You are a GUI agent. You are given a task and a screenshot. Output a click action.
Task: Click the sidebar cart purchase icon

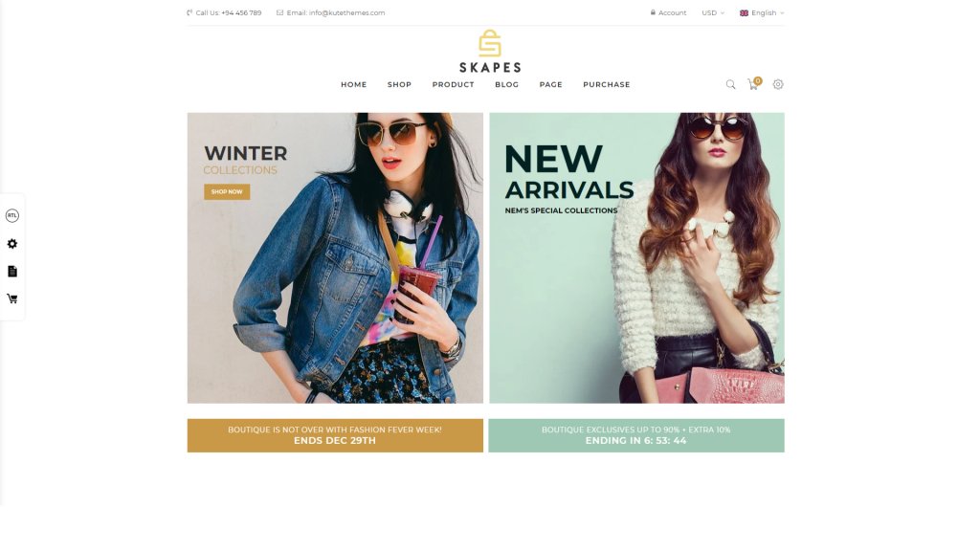pyautogui.click(x=11, y=298)
